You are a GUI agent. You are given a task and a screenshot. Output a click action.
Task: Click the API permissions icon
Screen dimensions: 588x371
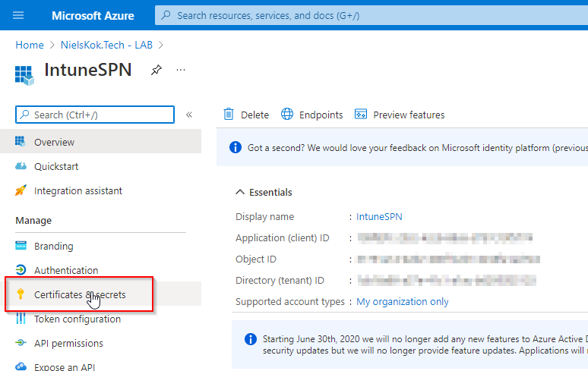tap(21, 342)
